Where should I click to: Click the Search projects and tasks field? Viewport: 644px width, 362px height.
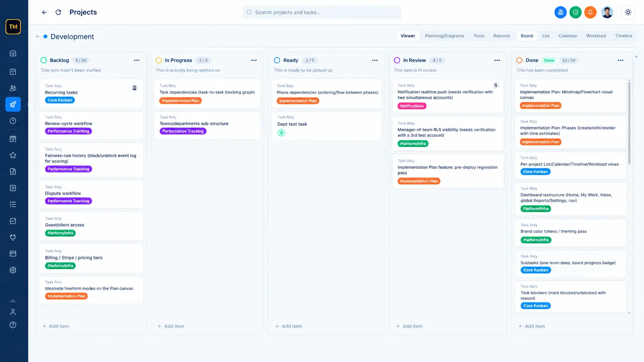point(322,12)
